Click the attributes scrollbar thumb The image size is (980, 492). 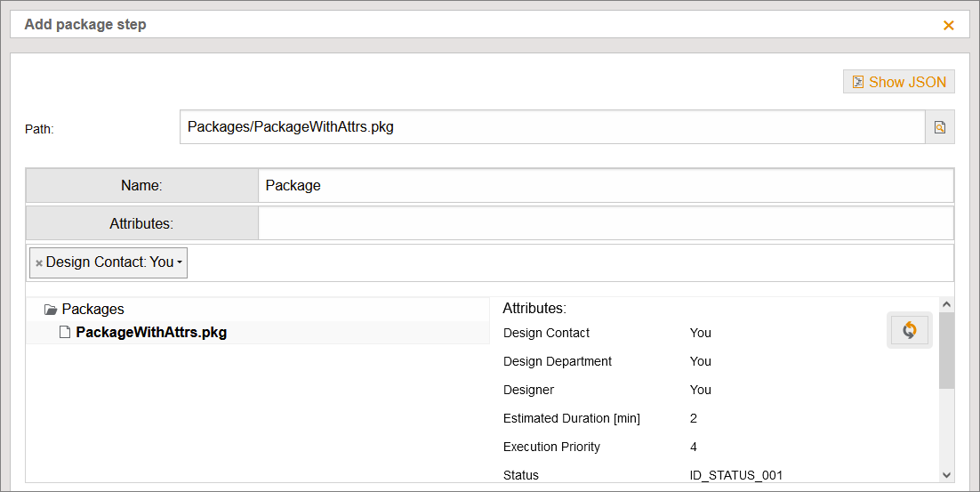(946, 350)
